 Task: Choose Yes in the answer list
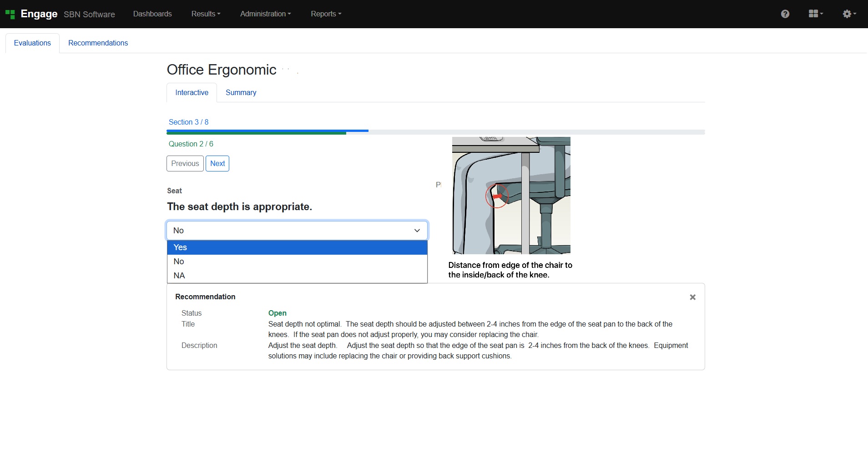297,247
